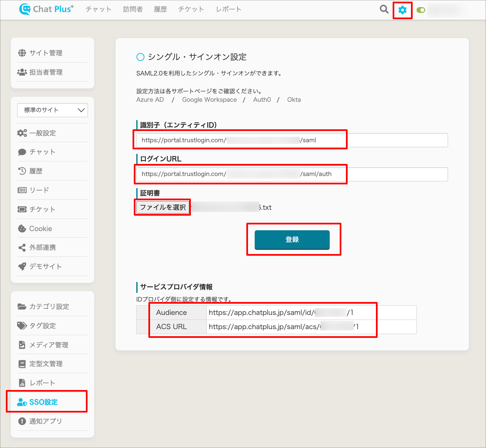Open the チャット tab in the top navigation

click(98, 9)
